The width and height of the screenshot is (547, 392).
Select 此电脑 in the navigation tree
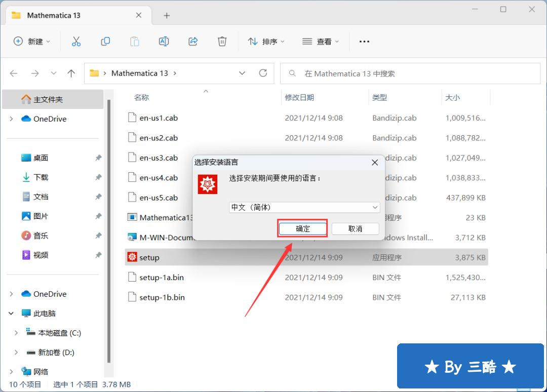[x=44, y=313]
